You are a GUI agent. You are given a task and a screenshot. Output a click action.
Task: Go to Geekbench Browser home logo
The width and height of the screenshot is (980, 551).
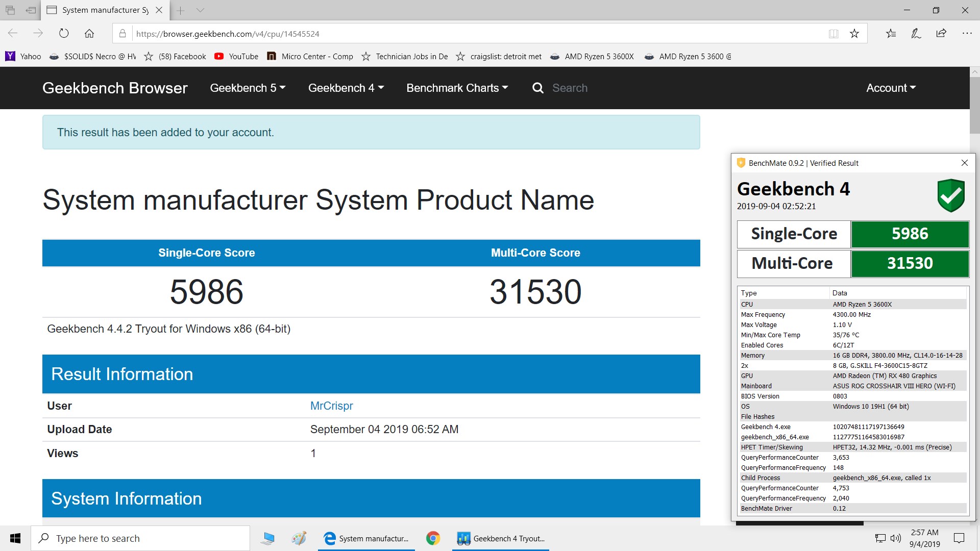tap(115, 88)
